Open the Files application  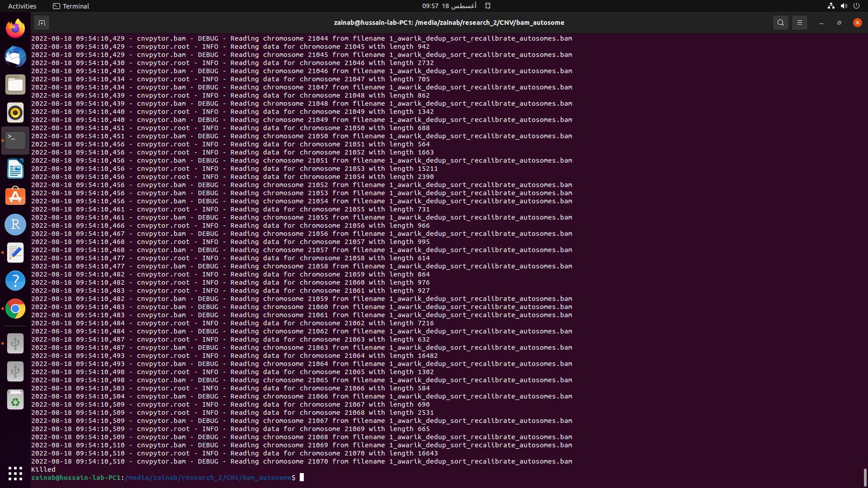coord(15,84)
